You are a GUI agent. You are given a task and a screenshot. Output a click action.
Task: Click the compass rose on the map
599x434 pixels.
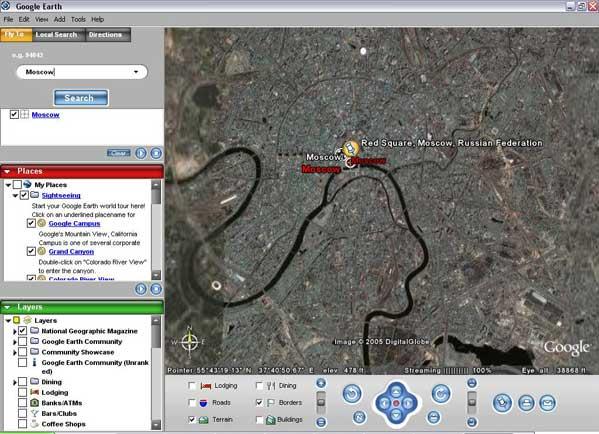click(x=189, y=341)
